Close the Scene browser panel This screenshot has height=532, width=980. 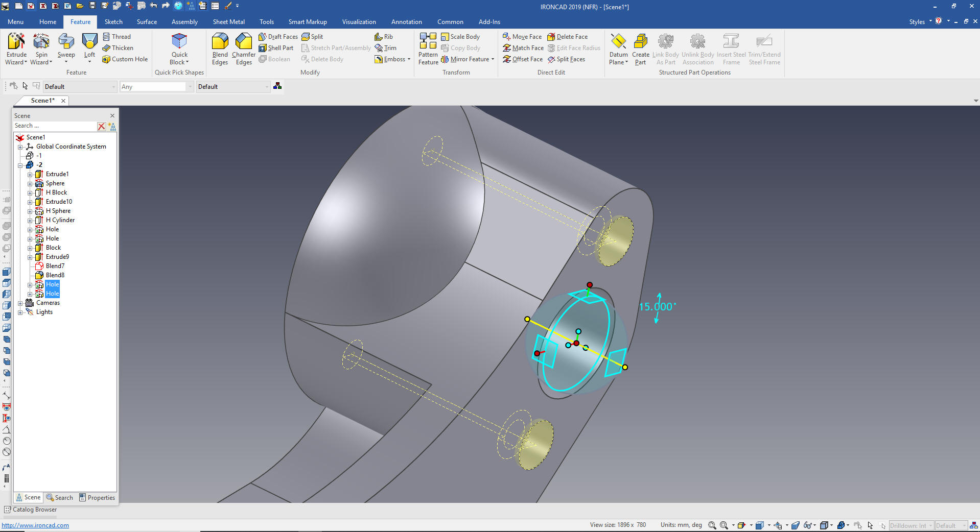(x=112, y=116)
